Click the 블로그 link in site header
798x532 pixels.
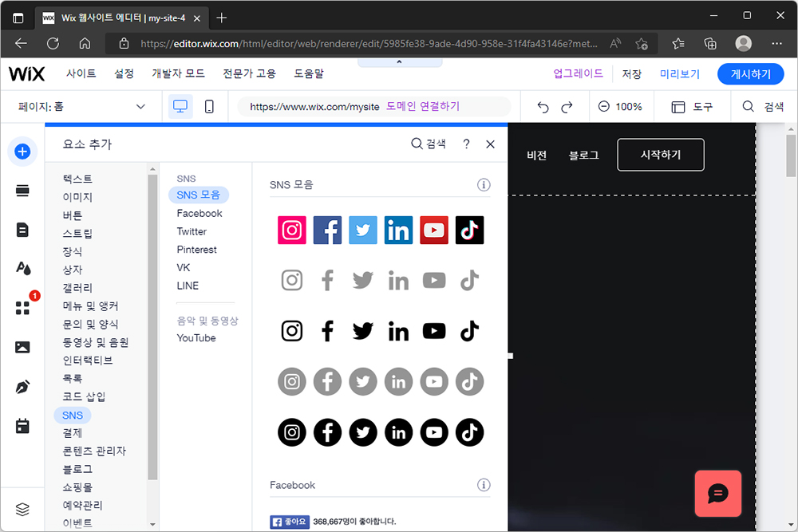584,155
